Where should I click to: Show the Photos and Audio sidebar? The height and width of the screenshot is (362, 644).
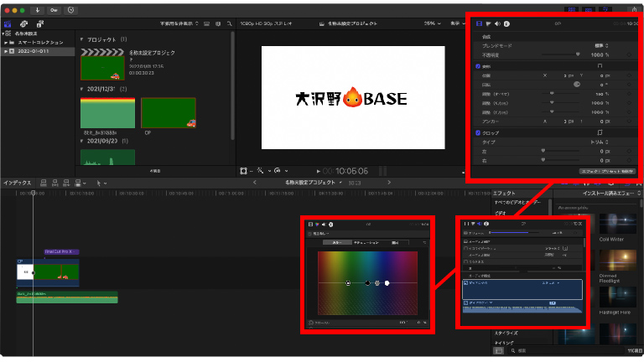[23, 24]
